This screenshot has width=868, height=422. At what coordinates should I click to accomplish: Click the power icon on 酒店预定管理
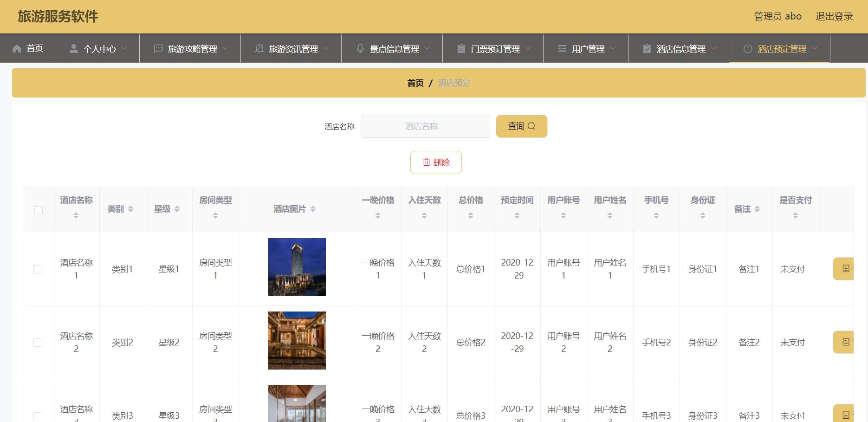(x=748, y=48)
